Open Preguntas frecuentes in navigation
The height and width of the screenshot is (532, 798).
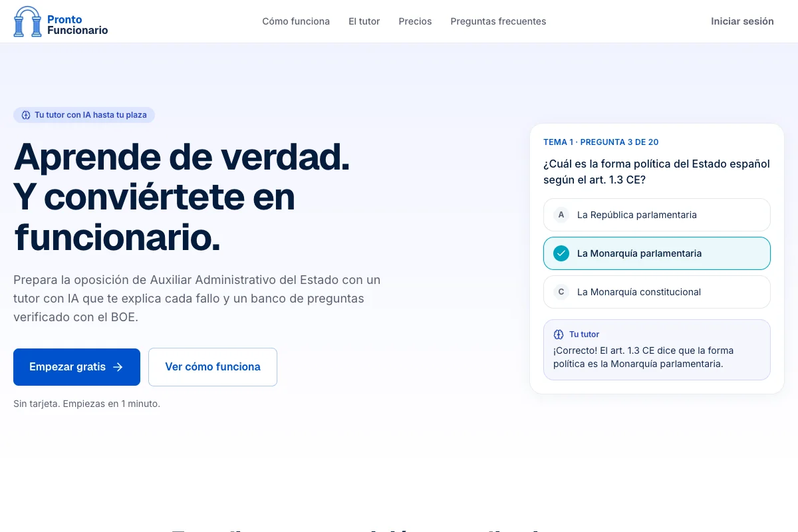498,21
